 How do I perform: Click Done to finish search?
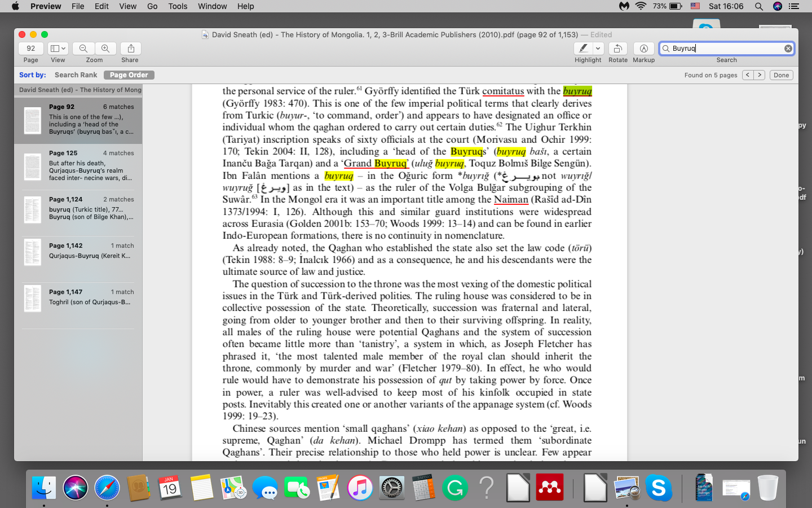click(x=781, y=75)
